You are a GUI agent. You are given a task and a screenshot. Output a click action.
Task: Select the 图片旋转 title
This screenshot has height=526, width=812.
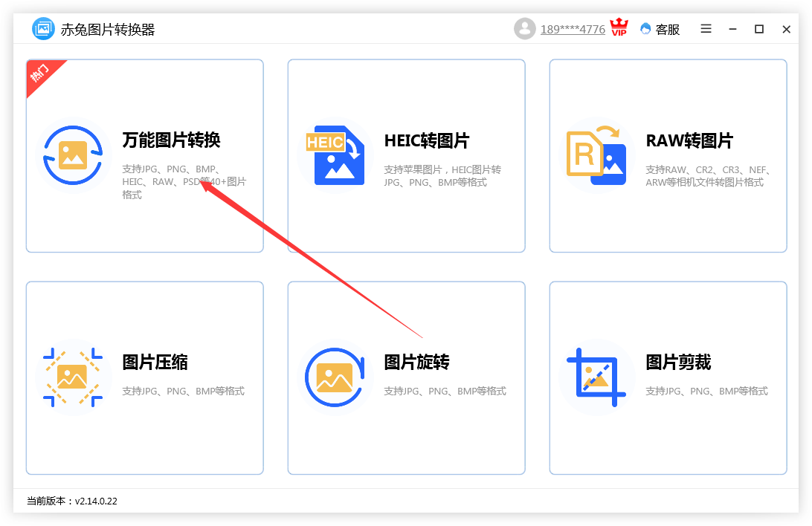coord(417,362)
